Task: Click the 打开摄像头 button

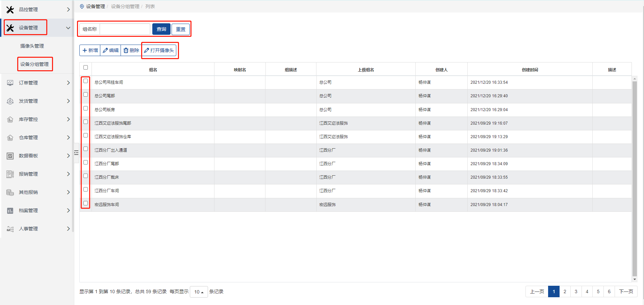Action: tap(159, 50)
